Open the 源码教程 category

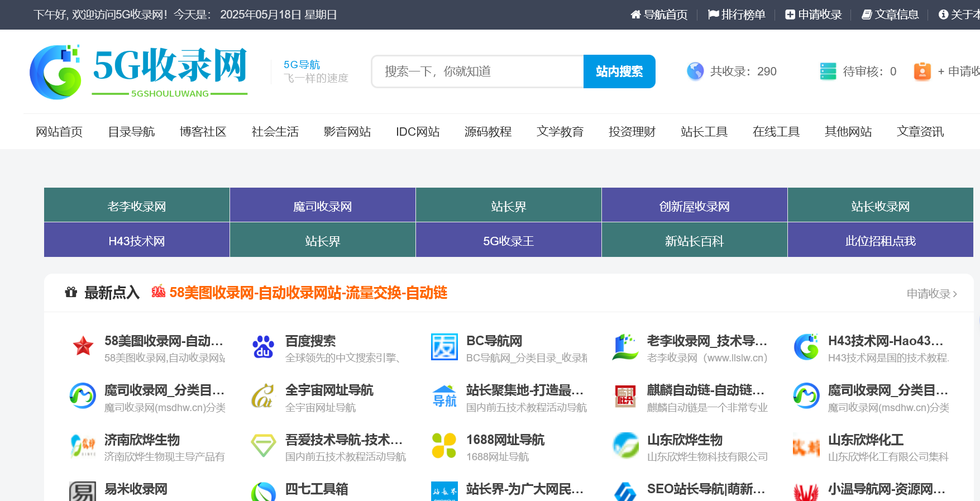point(488,132)
